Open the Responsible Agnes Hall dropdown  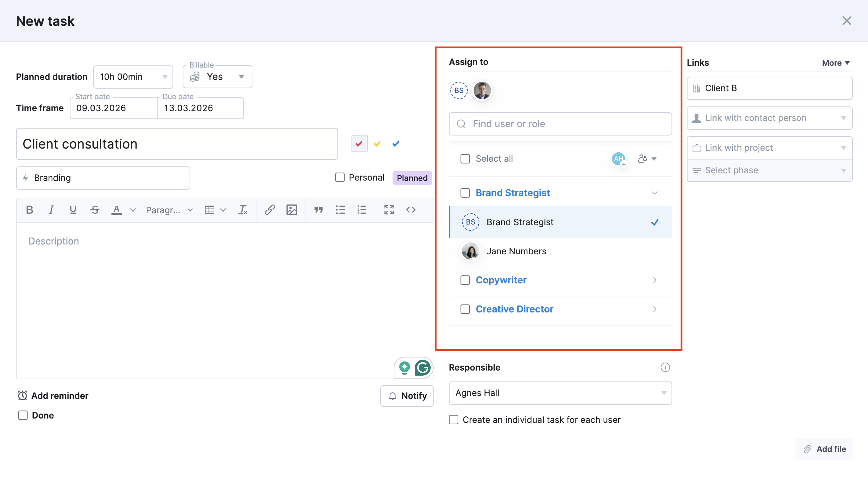(560, 393)
